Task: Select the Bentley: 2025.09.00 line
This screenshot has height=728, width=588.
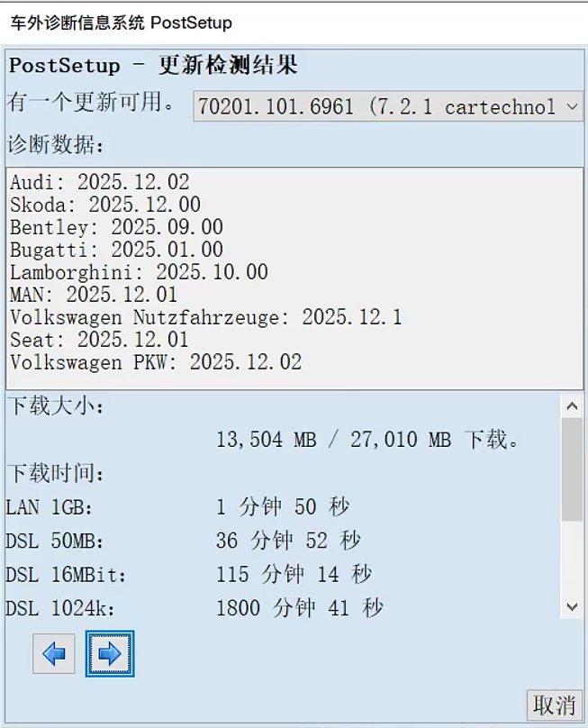Action: 116,227
